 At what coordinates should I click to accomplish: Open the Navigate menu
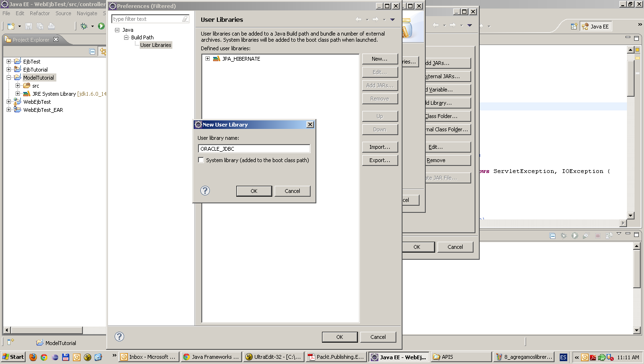87,13
